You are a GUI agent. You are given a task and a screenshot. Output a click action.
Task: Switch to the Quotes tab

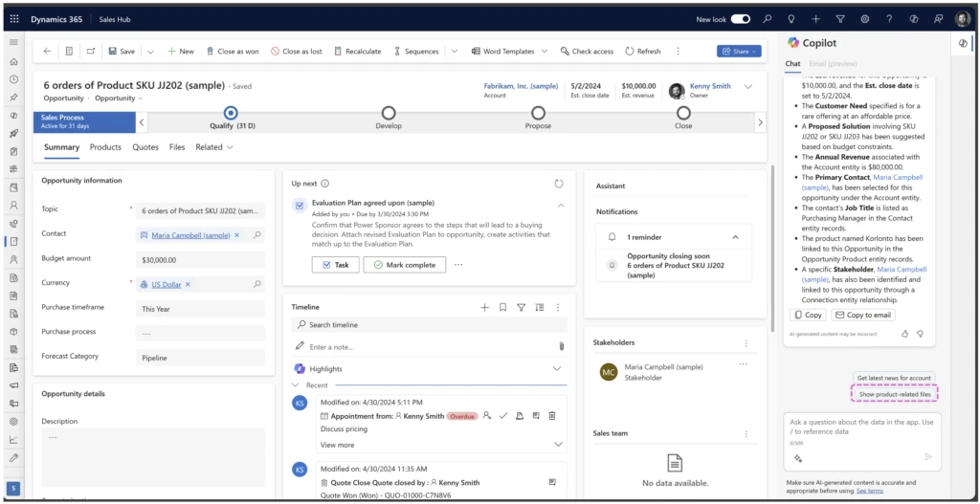click(145, 147)
